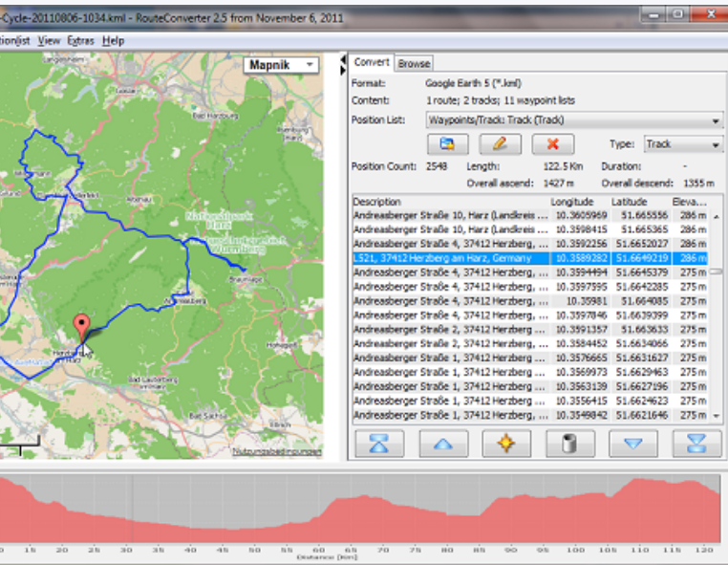Add a new position with star button
728x565 pixels.
(506, 444)
